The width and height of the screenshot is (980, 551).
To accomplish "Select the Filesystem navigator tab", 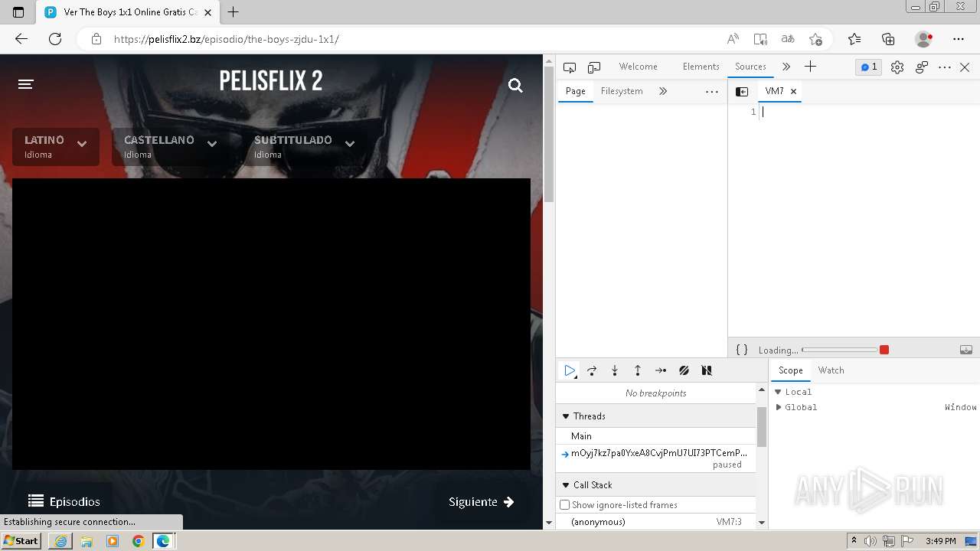I will click(x=622, y=91).
